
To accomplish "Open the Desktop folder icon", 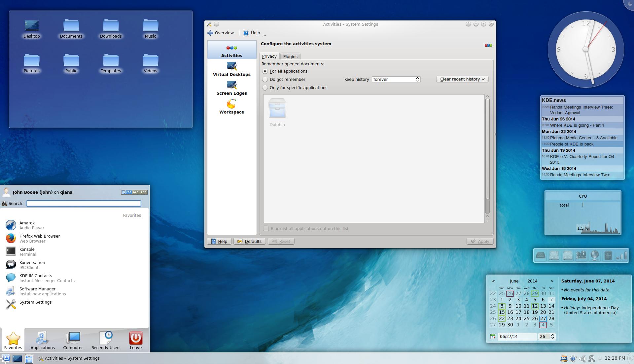I will click(x=32, y=29).
